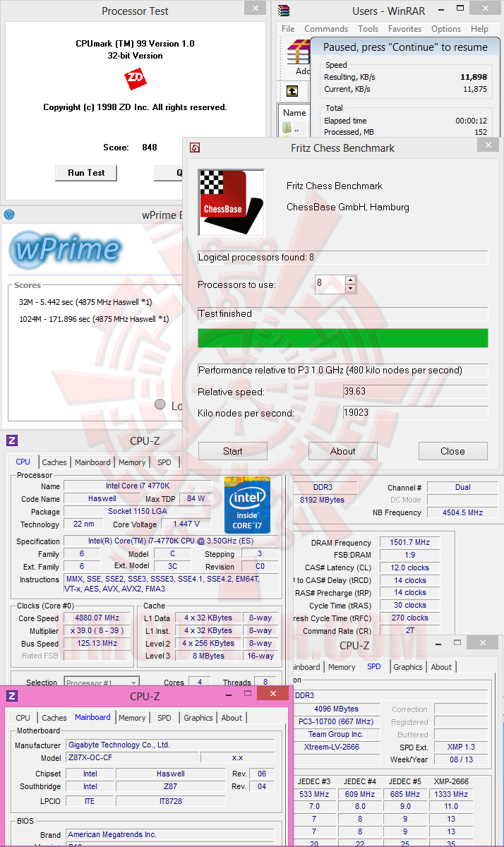This screenshot has height=847, width=504.
Task: Click the Intel Core i7 badge in CPU-Z
Action: pos(247,505)
